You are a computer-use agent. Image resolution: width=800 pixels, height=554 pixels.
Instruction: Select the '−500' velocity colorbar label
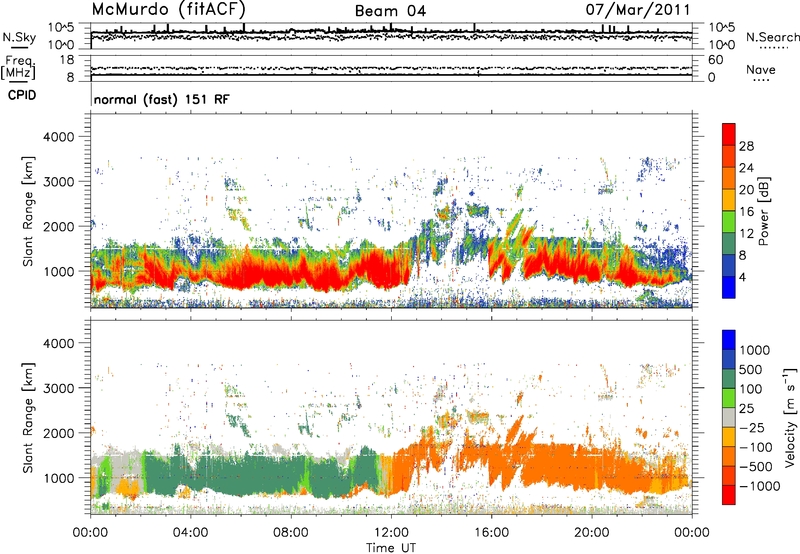[756, 467]
